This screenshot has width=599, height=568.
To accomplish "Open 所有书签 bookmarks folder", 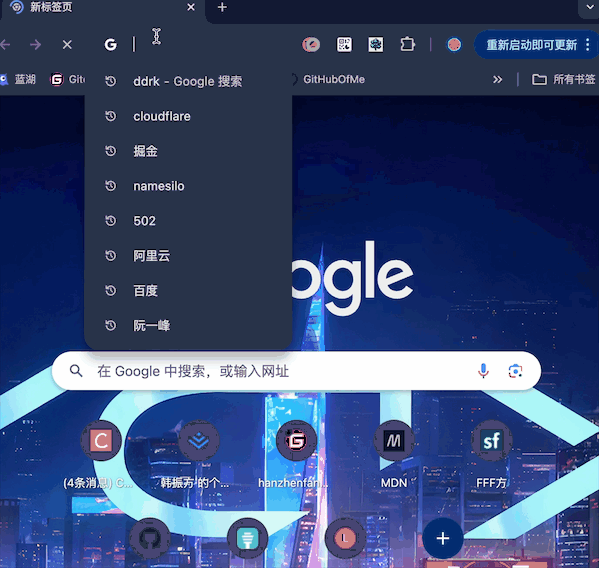I will coord(564,79).
